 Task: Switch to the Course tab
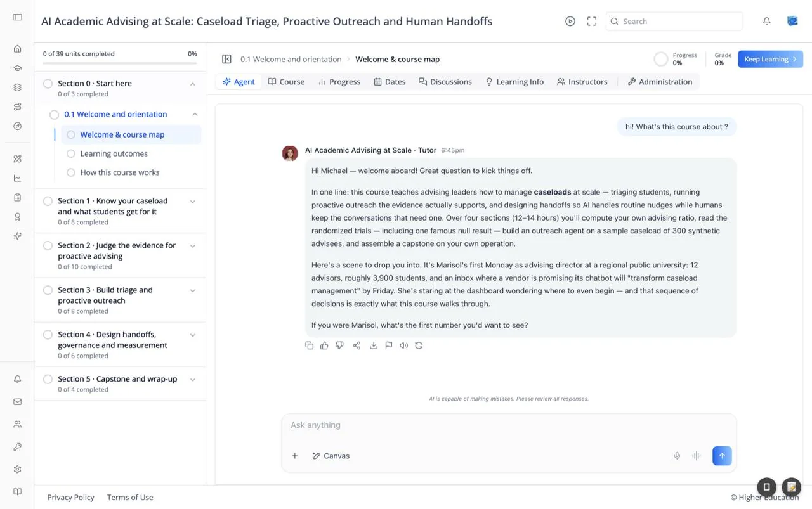pyautogui.click(x=286, y=82)
